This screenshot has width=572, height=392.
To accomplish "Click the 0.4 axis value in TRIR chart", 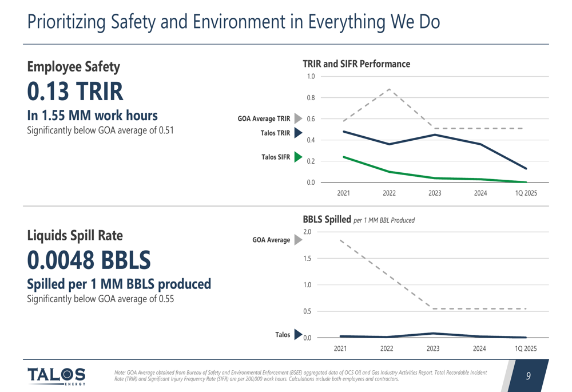I will tap(311, 140).
